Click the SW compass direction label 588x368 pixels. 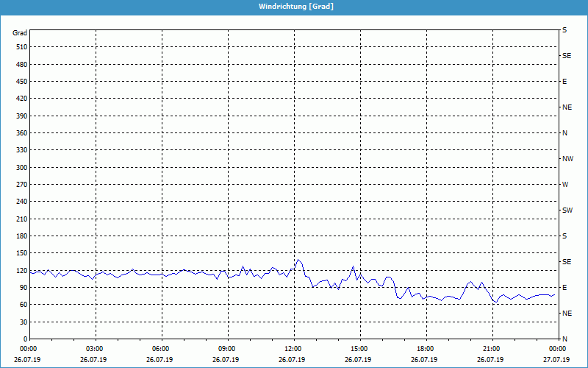(567, 210)
